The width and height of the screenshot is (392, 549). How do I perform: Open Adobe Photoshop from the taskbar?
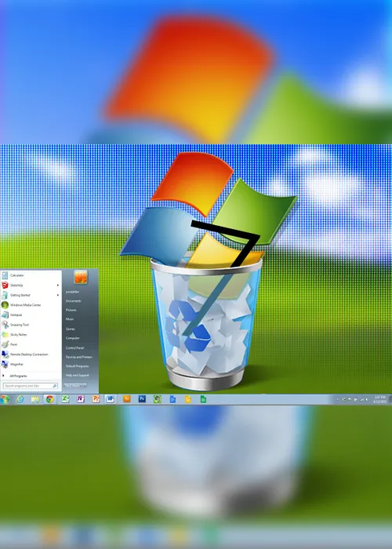[142, 398]
